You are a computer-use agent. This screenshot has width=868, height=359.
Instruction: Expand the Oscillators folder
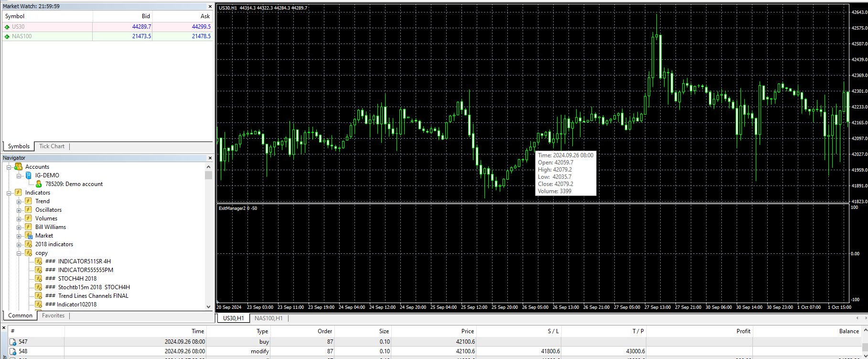click(x=19, y=210)
